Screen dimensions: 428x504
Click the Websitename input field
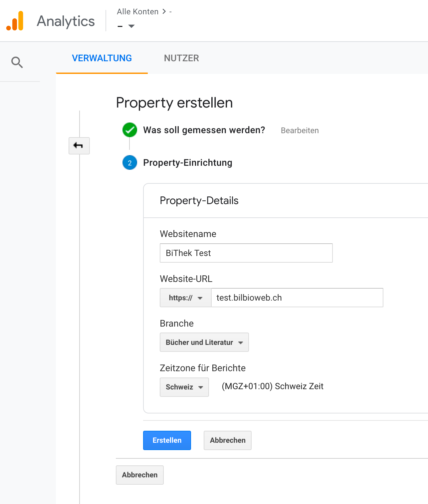(x=246, y=253)
